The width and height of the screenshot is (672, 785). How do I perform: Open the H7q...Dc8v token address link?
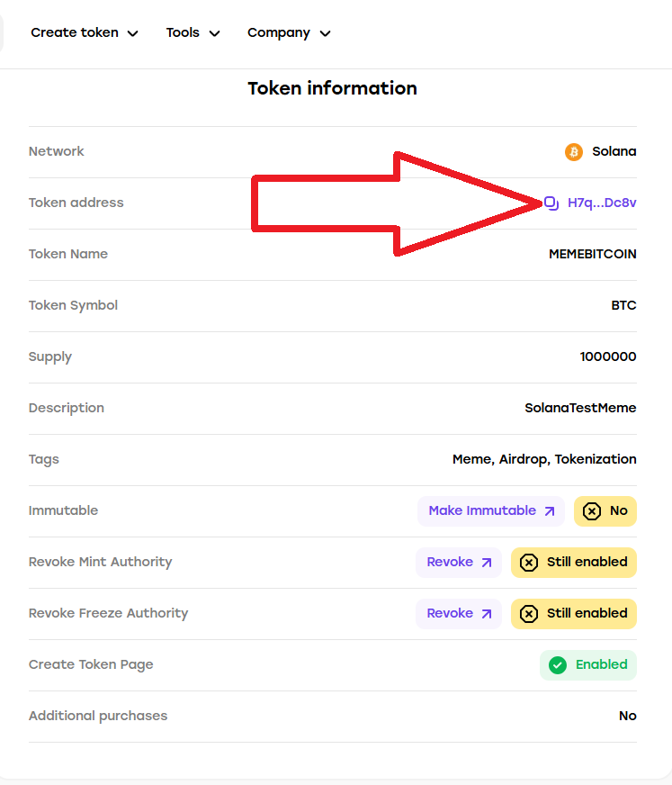coord(602,203)
